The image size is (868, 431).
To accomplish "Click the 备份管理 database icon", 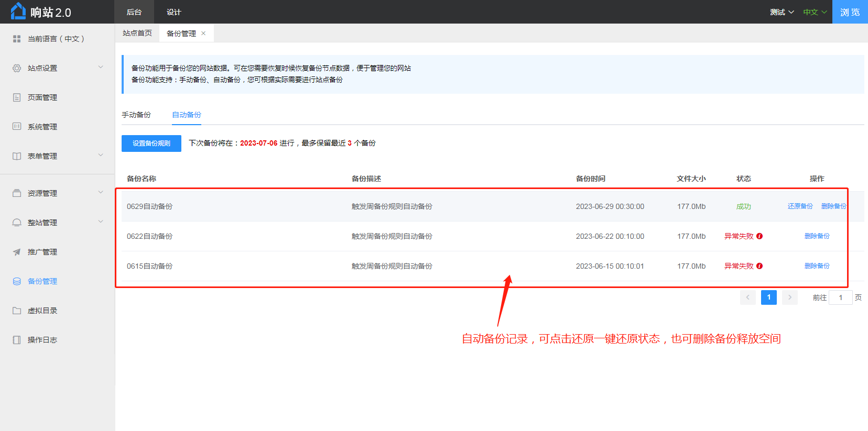I will tap(17, 281).
